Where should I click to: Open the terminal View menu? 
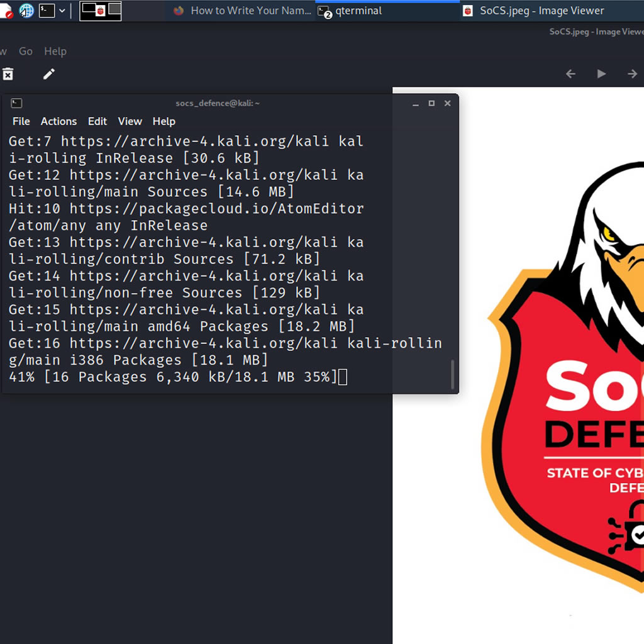point(130,121)
